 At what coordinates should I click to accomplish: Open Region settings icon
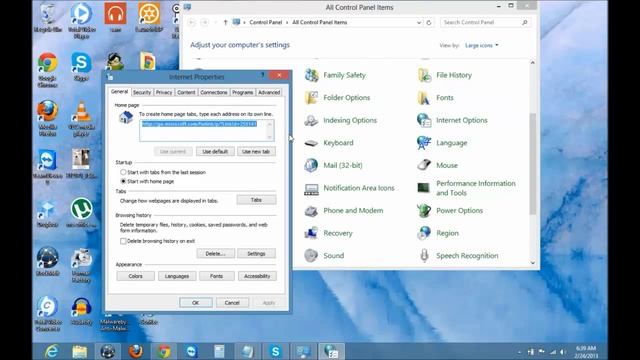click(424, 233)
